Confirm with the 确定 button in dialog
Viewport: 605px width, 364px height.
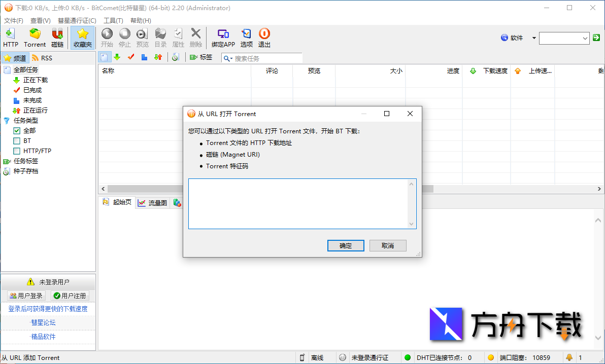(x=346, y=245)
